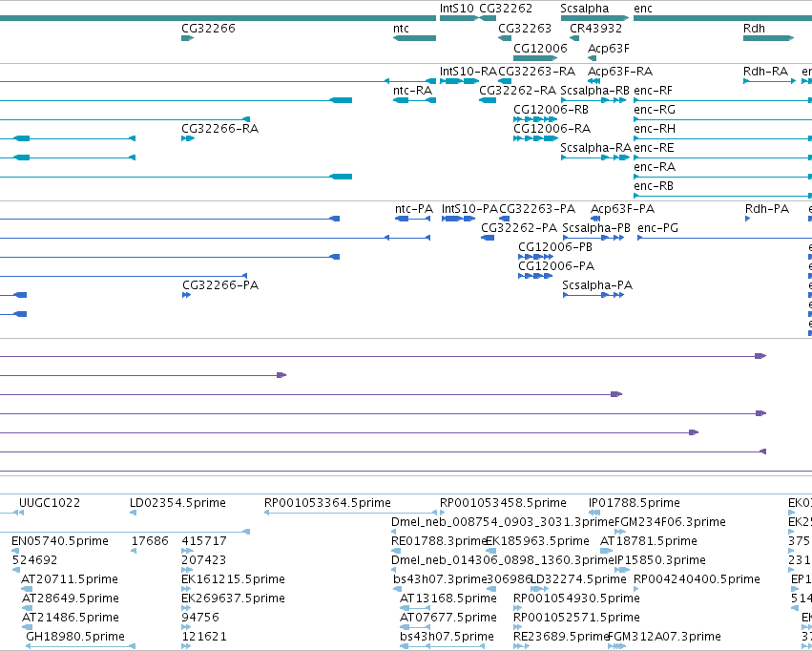Click the enc-RB transcript label
812x651 pixels.
[654, 186]
